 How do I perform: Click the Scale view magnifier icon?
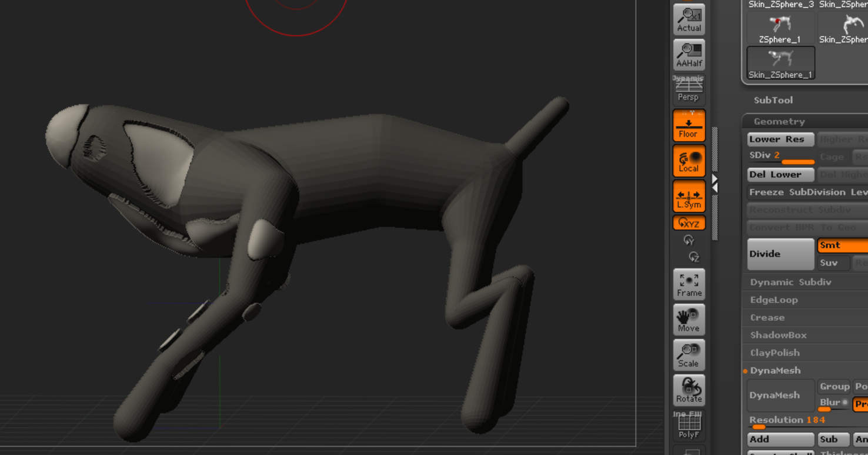689,355
